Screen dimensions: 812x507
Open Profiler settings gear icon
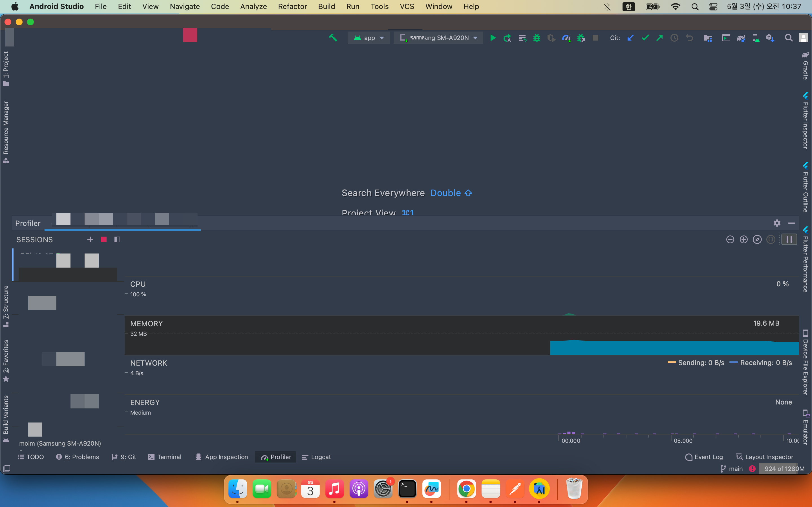click(777, 223)
